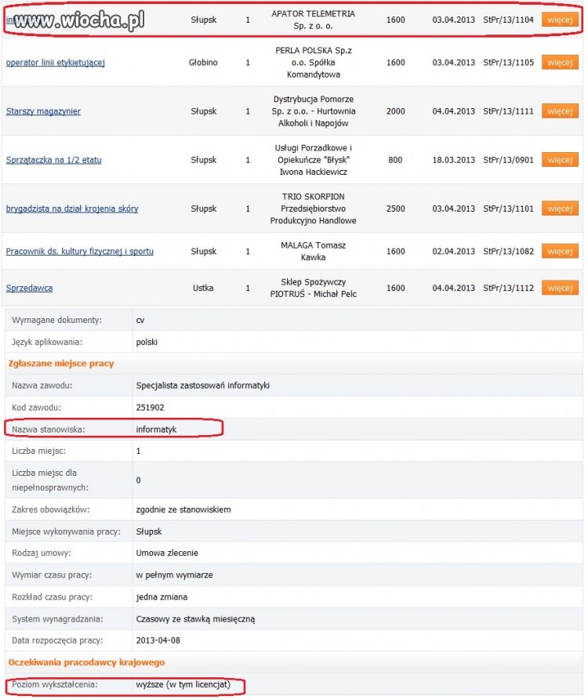Select 'Usługi Porzadkowe i Opiekuńcze' employer cell

(x=313, y=160)
